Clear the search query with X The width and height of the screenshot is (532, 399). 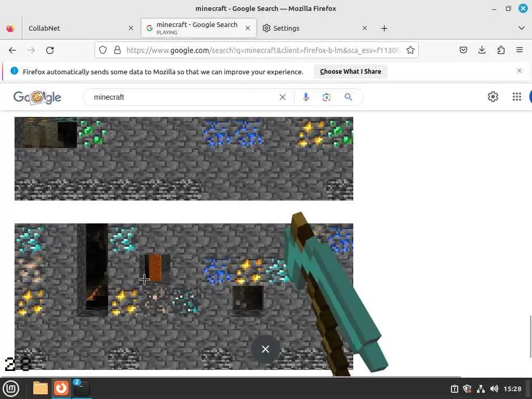[x=282, y=97]
